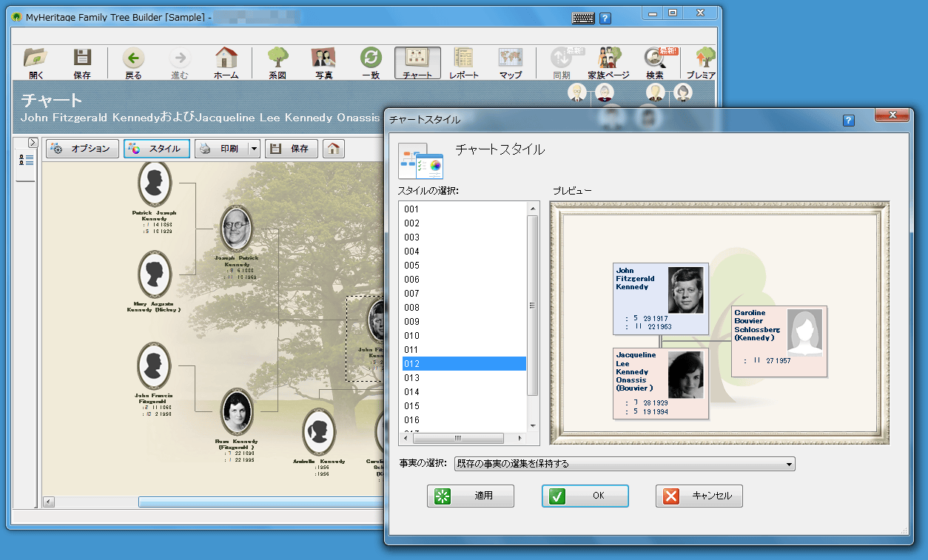Select style 007 in the list

coord(463,294)
